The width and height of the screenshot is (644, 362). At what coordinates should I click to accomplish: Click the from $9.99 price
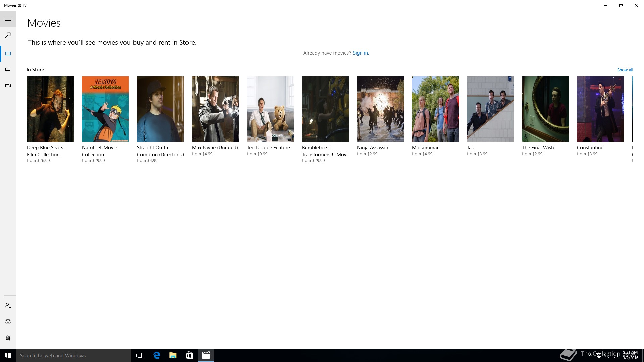click(x=257, y=154)
